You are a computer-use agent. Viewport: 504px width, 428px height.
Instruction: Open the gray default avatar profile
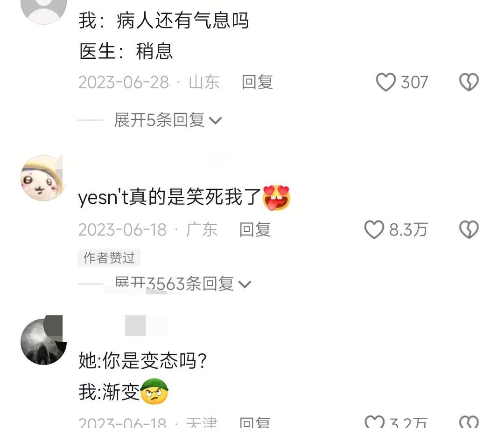click(43, 10)
